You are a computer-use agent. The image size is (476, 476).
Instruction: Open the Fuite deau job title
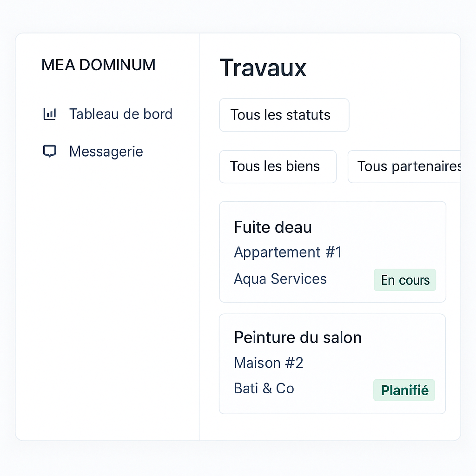(272, 227)
